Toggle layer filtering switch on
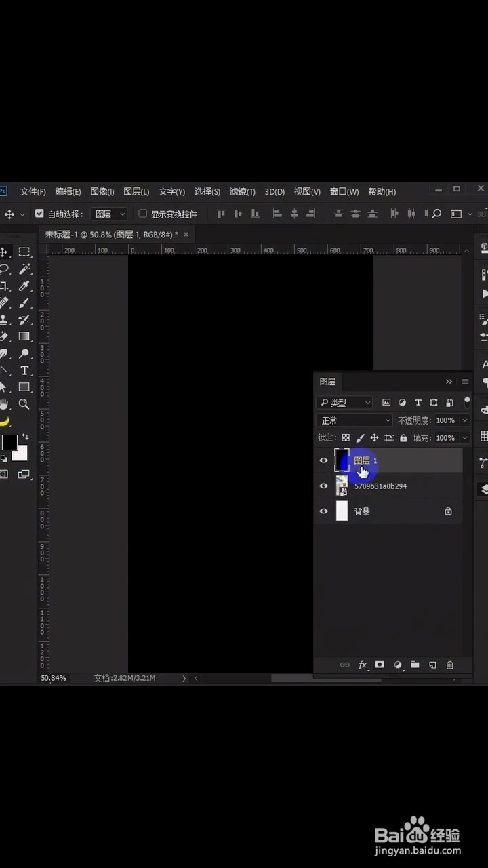The width and height of the screenshot is (488, 868). click(x=467, y=401)
